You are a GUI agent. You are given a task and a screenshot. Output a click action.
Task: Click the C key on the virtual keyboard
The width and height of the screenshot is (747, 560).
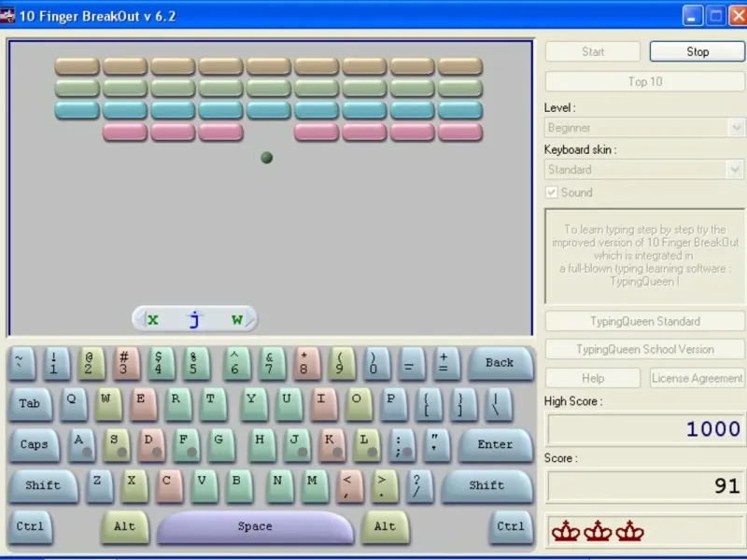(169, 486)
